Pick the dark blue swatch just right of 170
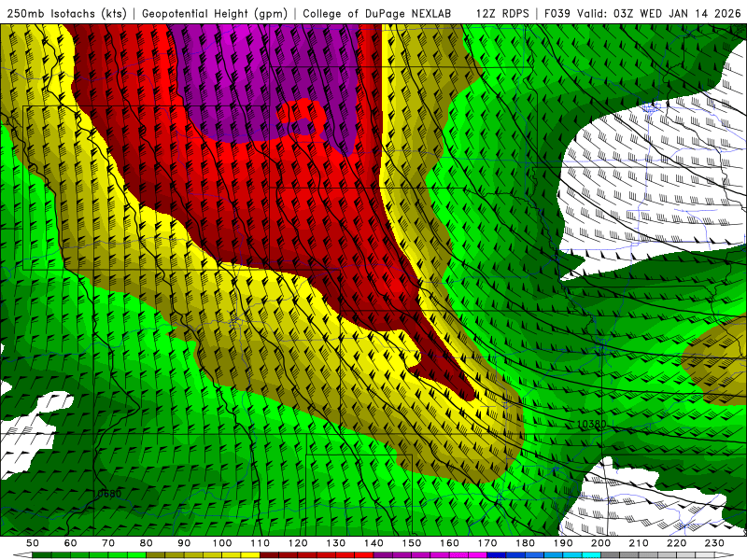747x560 pixels. [x=497, y=555]
